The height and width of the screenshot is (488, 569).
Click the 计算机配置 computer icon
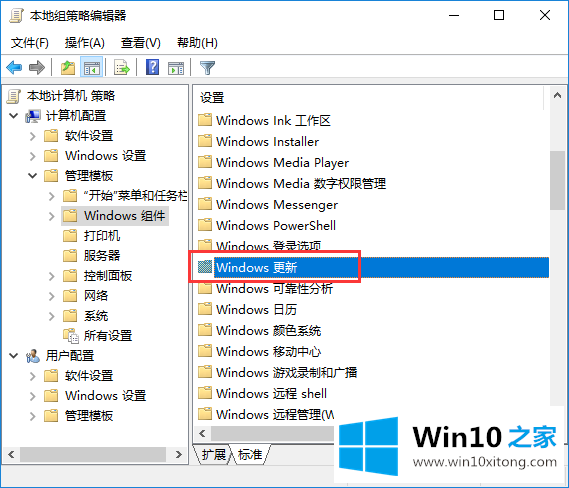[33, 116]
